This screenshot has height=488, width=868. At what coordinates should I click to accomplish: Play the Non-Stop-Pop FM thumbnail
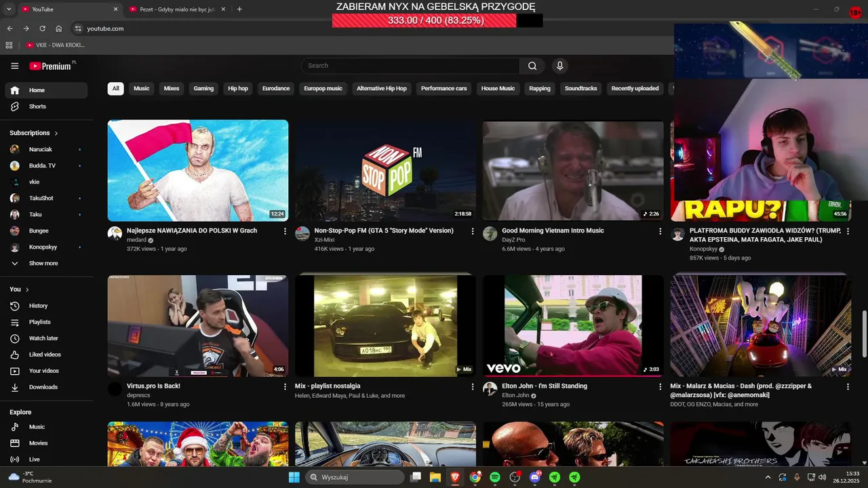coord(385,171)
